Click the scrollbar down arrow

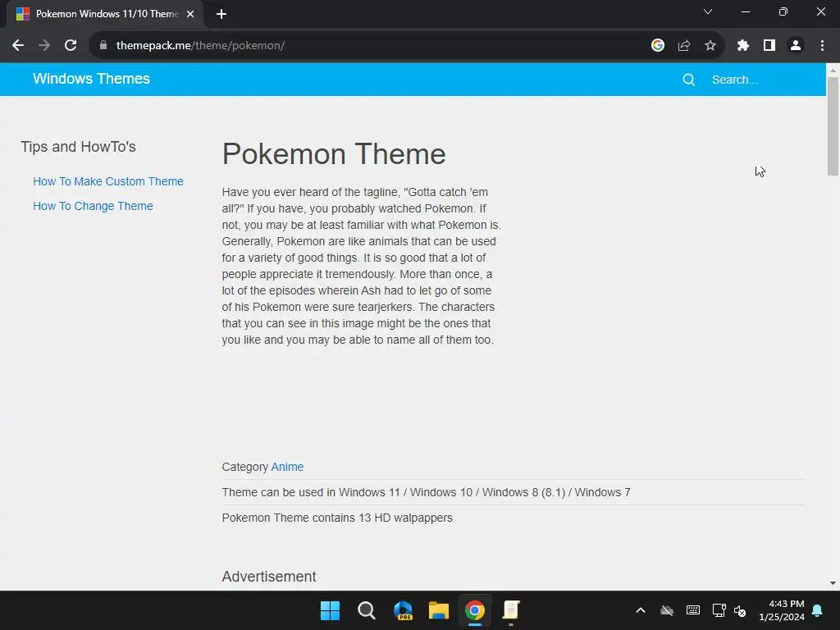click(x=833, y=583)
